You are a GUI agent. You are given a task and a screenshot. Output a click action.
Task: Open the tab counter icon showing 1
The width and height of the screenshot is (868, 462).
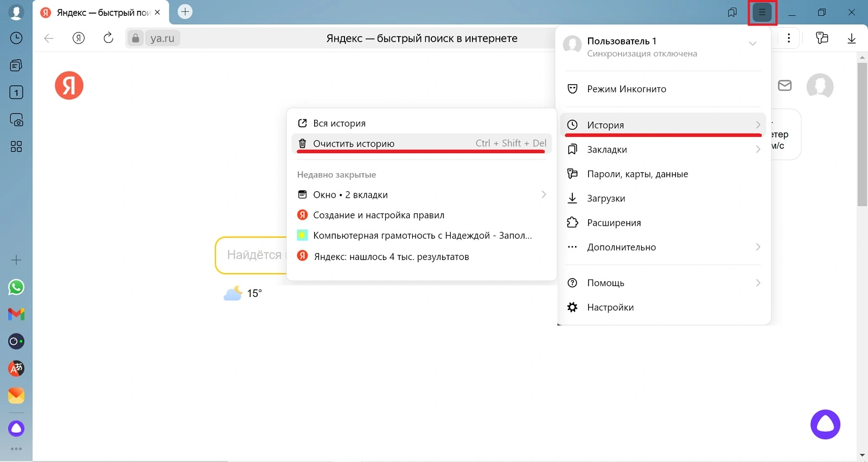16,92
